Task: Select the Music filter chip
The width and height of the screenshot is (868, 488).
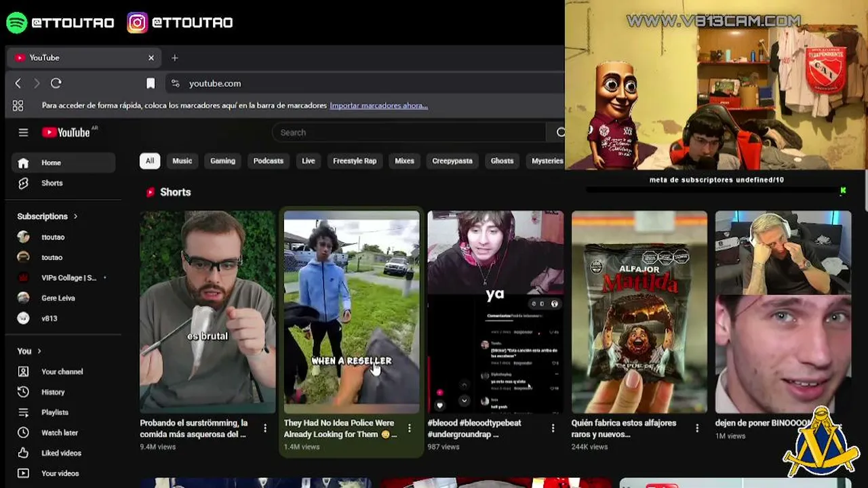Action: [x=182, y=161]
